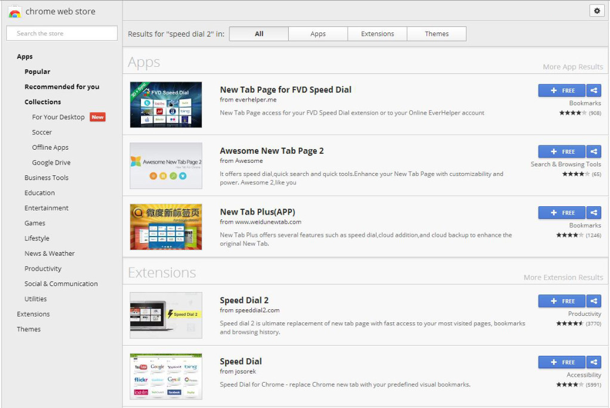Browse Games category
This screenshot has width=610, height=408.
(x=35, y=223)
